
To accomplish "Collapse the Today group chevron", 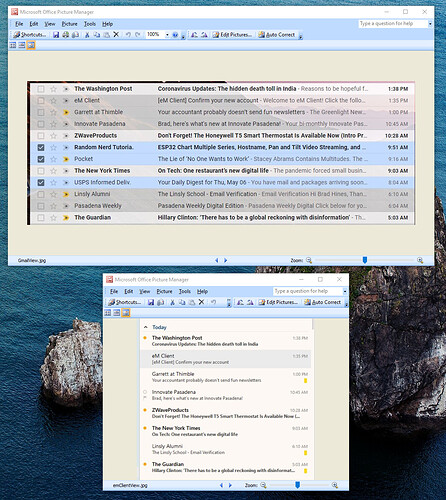I will click(x=146, y=327).
